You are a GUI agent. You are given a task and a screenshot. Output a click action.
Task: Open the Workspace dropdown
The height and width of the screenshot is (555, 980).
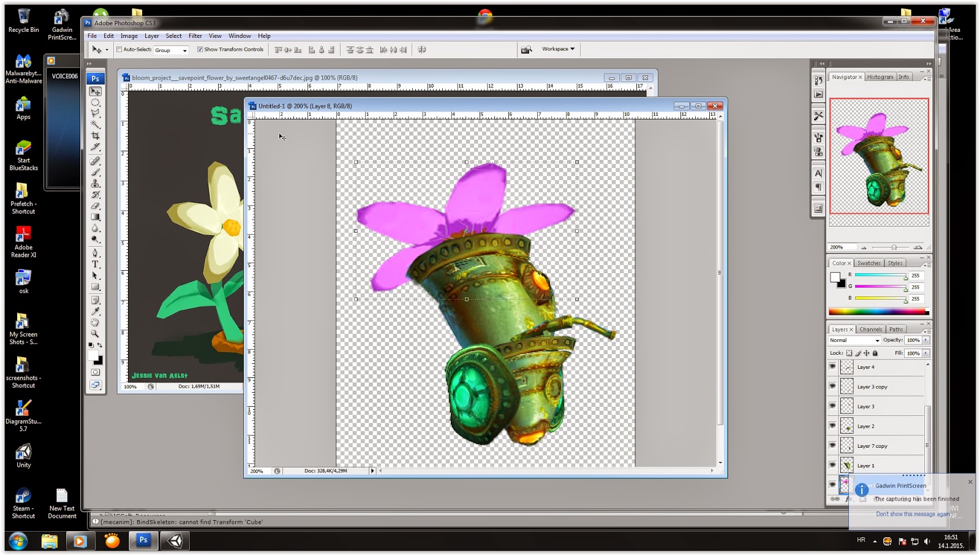click(558, 49)
